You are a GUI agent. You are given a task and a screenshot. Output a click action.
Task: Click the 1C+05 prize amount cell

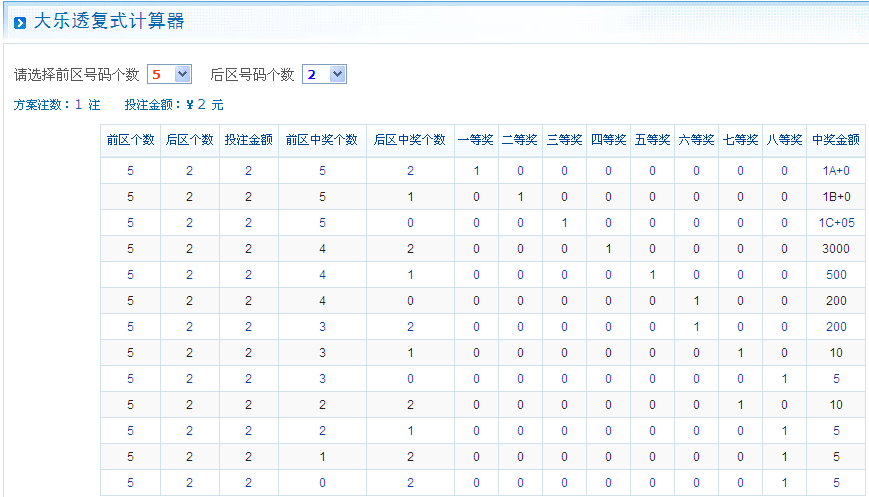coord(836,223)
